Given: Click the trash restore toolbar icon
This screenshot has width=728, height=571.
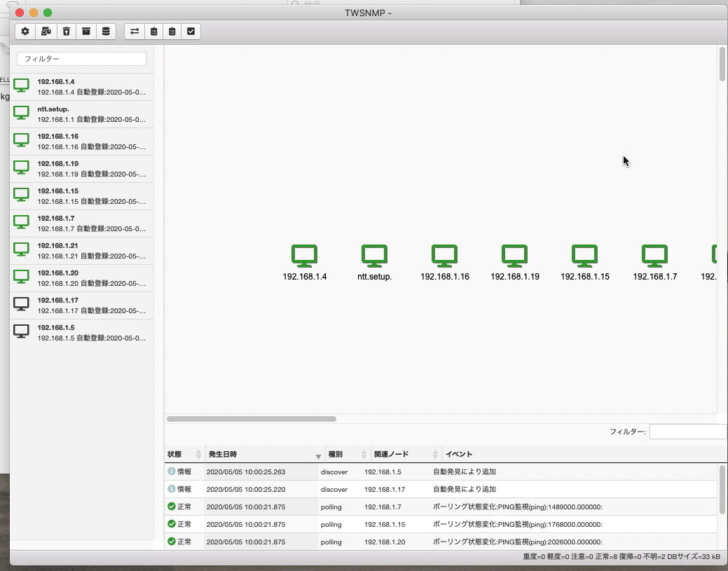Looking at the screenshot, I should (x=67, y=32).
